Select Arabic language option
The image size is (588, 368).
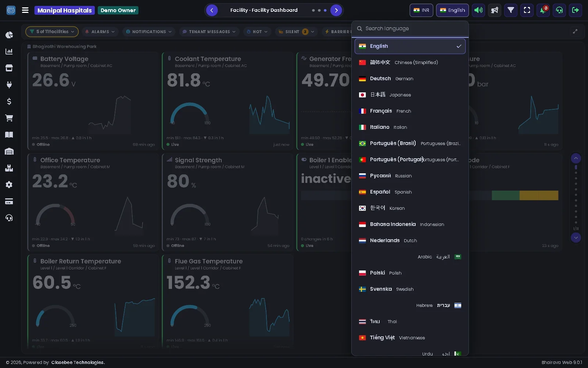tap(410, 257)
